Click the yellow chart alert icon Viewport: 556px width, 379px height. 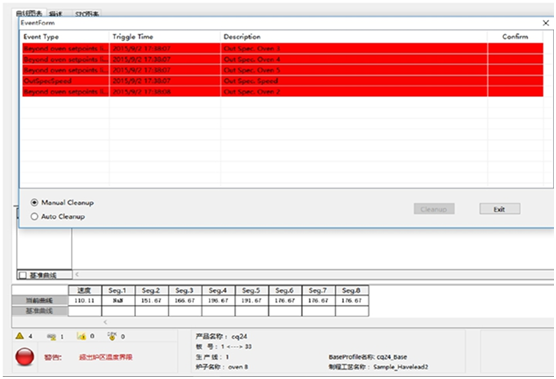point(82,336)
